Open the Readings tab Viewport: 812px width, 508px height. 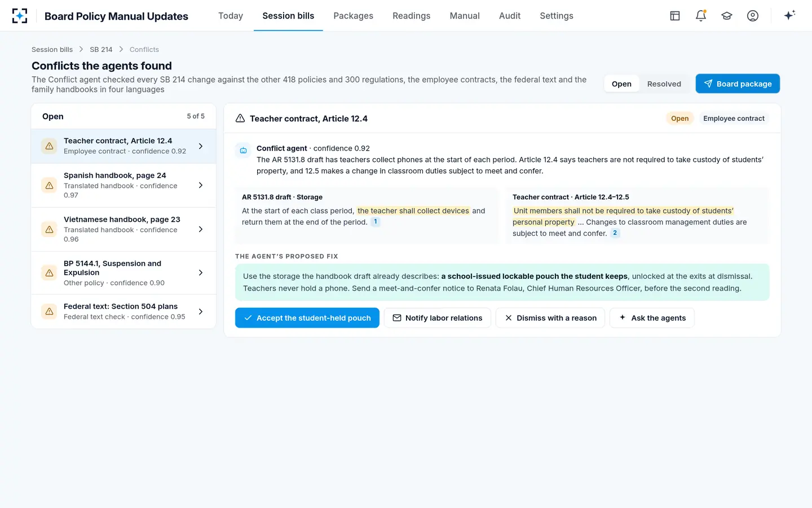tap(411, 16)
